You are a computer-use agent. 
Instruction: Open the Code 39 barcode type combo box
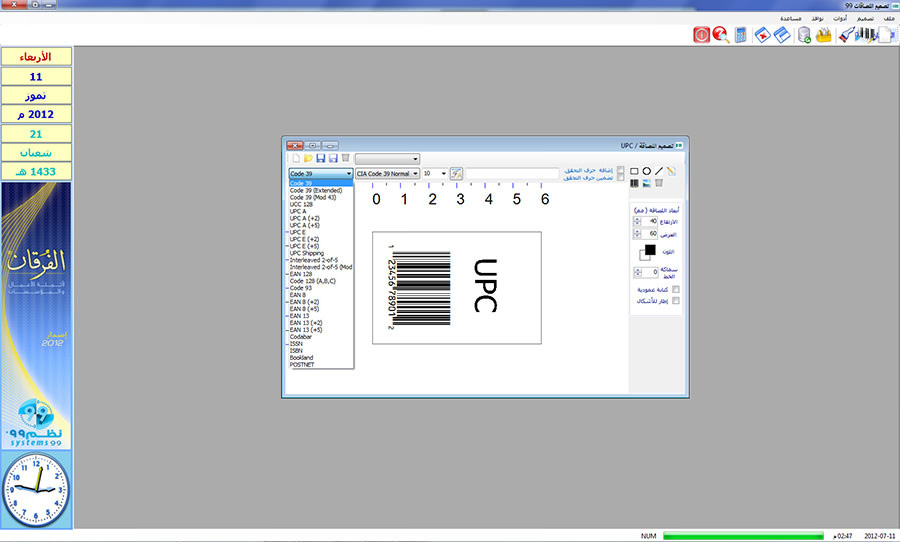pos(320,173)
